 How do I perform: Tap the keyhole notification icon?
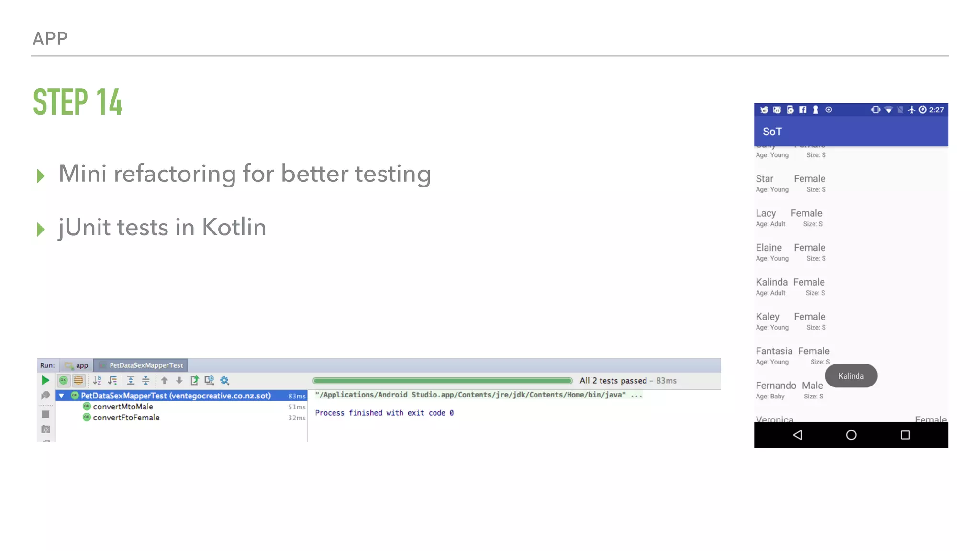pos(815,110)
